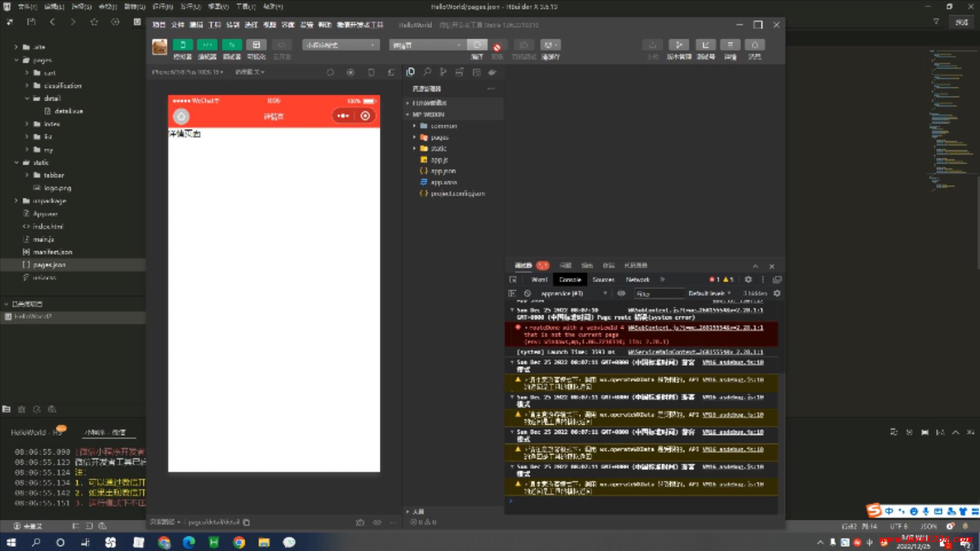Screen dimensions: 980x551
Task: Click the element inspector select icon
Action: pos(513,280)
